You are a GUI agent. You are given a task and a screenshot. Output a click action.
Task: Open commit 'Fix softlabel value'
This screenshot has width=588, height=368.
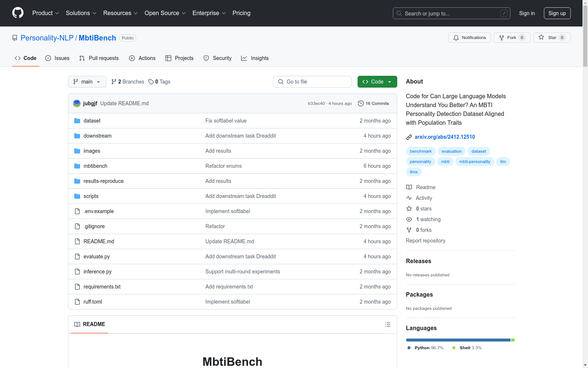click(226, 121)
